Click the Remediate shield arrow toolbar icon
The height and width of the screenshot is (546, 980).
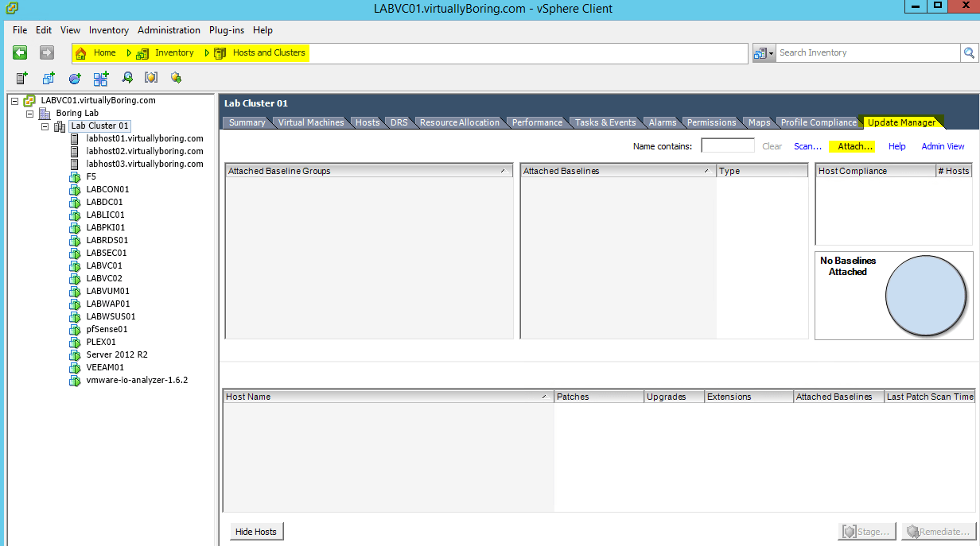pos(177,78)
